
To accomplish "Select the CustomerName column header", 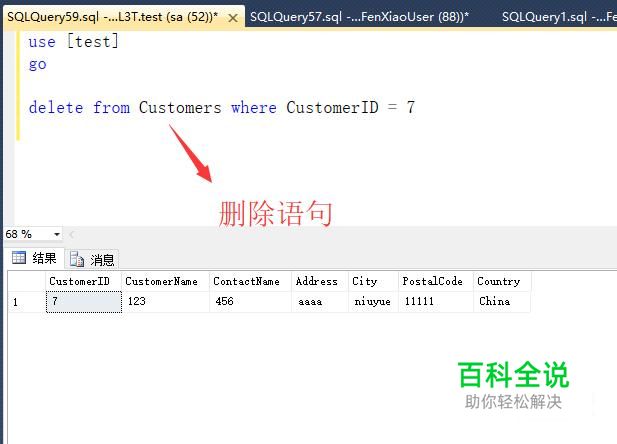I will pyautogui.click(x=165, y=281).
